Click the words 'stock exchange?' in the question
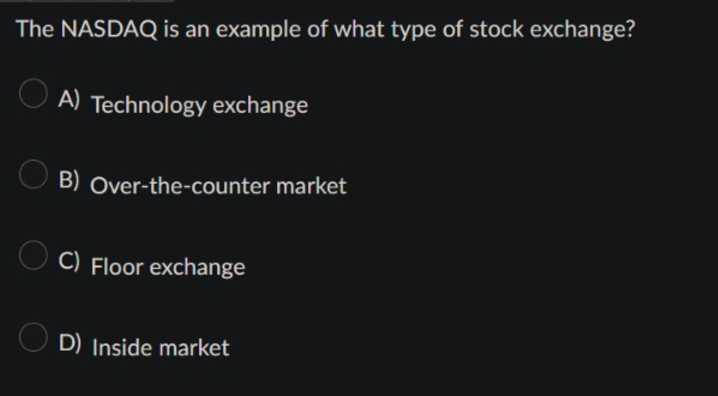Viewport: 718px width, 396px height. (552, 29)
